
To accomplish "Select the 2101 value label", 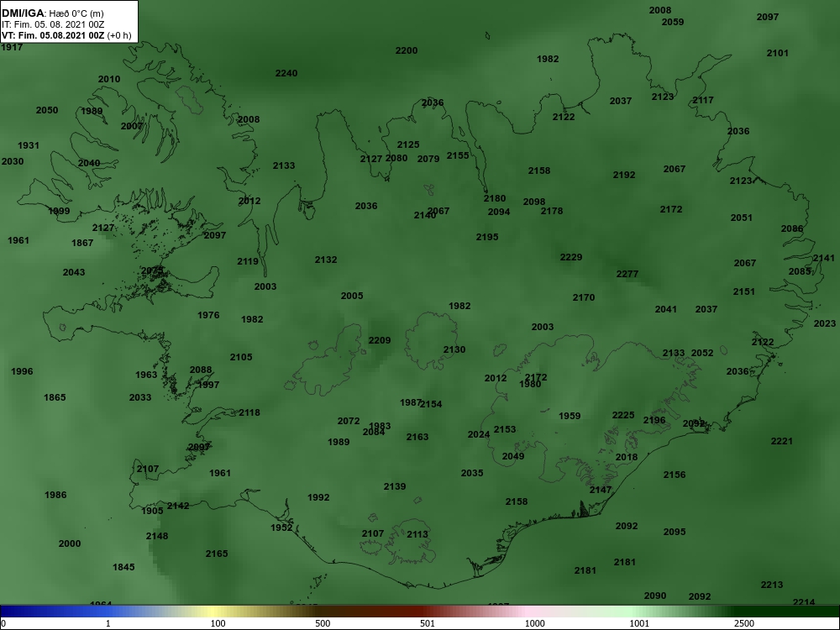I will [777, 53].
